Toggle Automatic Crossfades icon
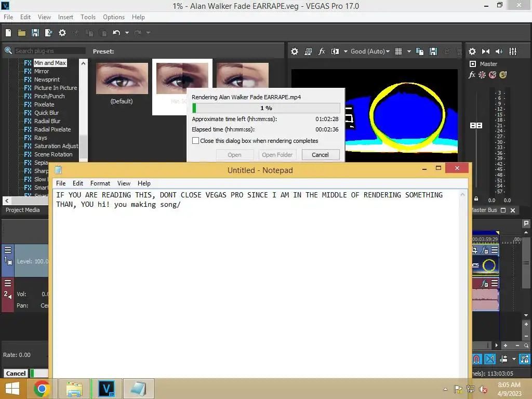The image size is (532, 399). (490, 358)
